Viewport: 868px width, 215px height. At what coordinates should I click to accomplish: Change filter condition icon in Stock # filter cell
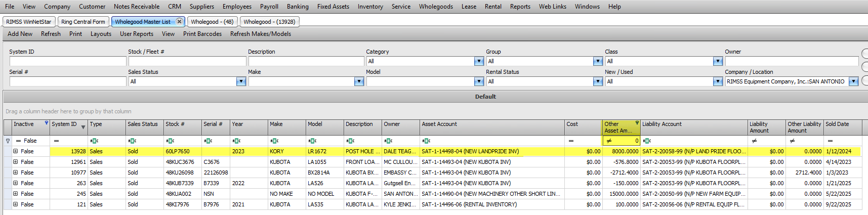(170, 141)
